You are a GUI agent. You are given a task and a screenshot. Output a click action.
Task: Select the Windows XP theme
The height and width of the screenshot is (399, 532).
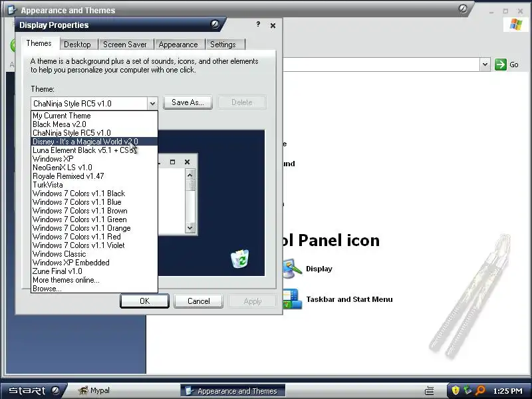(94, 159)
